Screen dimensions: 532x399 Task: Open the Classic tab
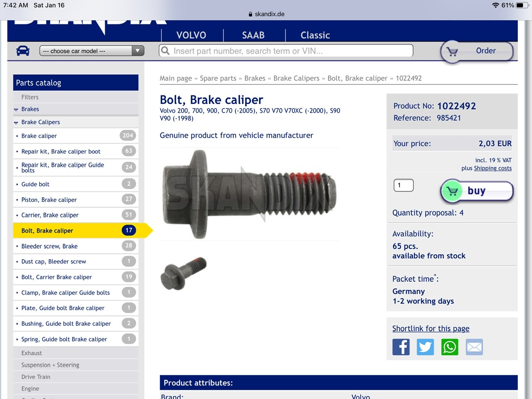(x=315, y=35)
